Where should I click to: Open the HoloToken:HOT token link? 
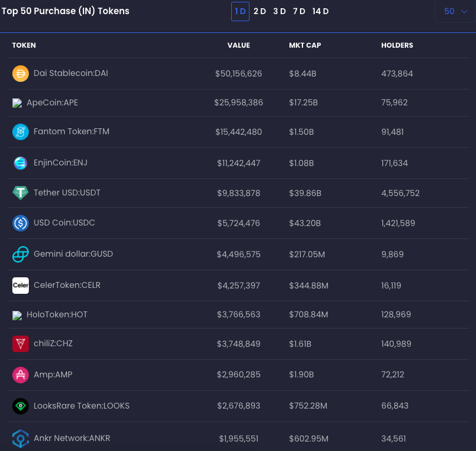56,314
